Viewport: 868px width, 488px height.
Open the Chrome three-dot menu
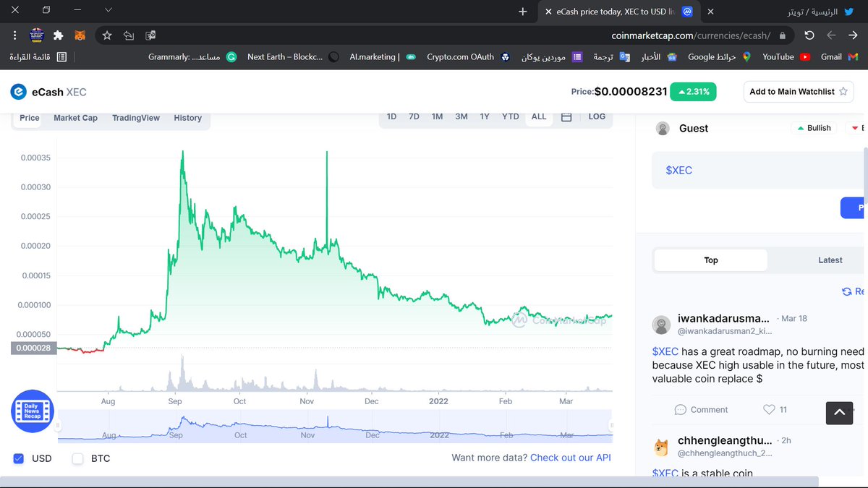[15, 35]
